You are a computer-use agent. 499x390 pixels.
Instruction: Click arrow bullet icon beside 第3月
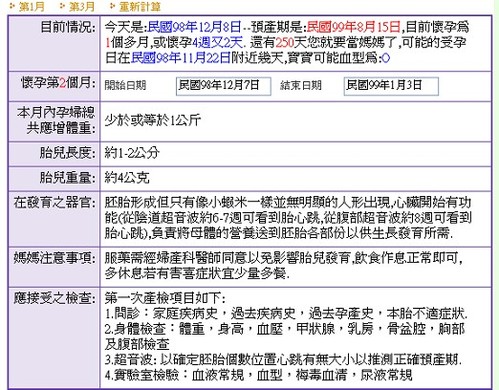coord(62,6)
